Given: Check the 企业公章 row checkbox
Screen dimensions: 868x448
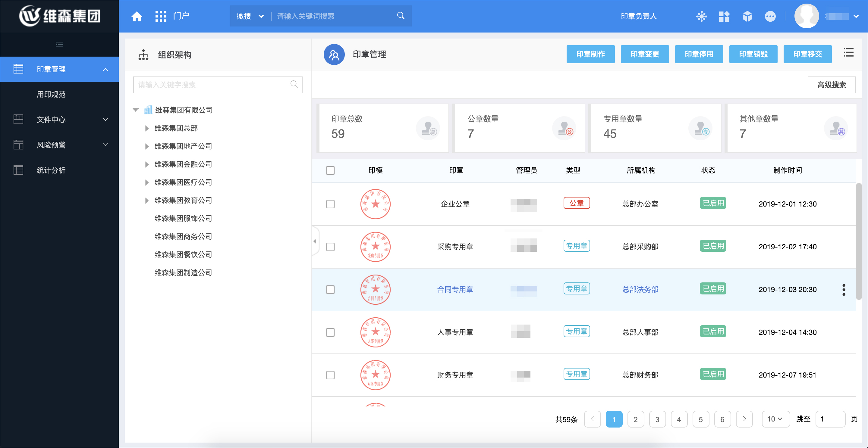Looking at the screenshot, I should tap(330, 204).
